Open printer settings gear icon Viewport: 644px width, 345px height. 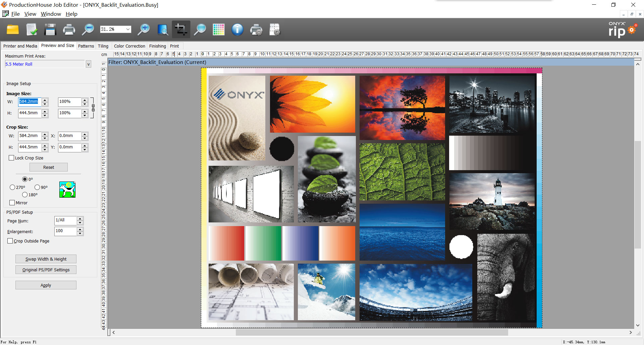(x=256, y=30)
